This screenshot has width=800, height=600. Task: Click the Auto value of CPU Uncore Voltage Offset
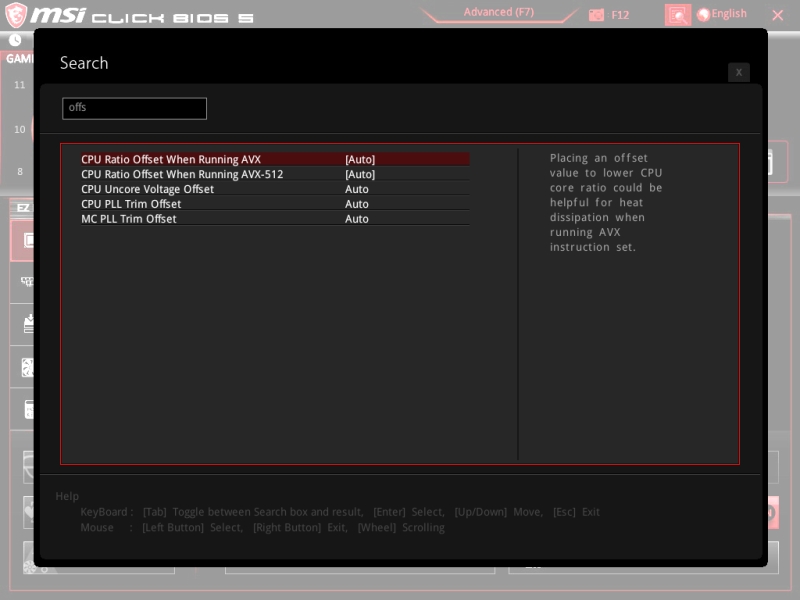(357, 189)
